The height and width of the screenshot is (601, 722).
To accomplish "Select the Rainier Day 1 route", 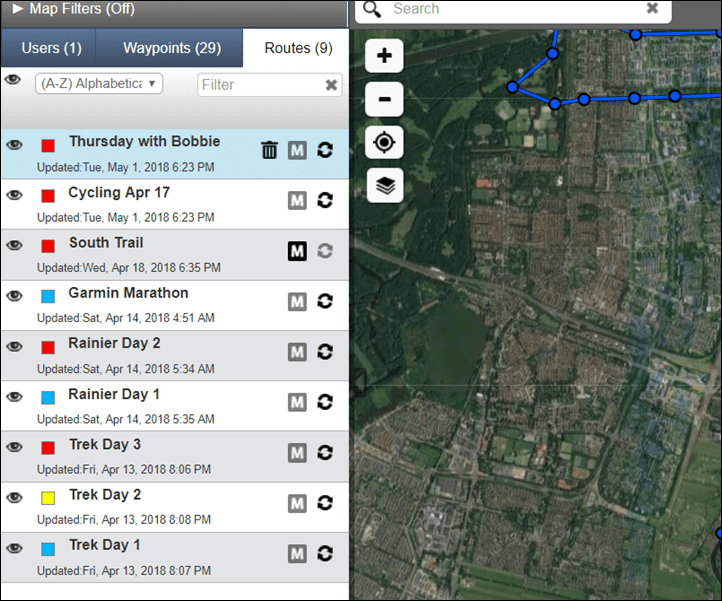I will (175, 406).
